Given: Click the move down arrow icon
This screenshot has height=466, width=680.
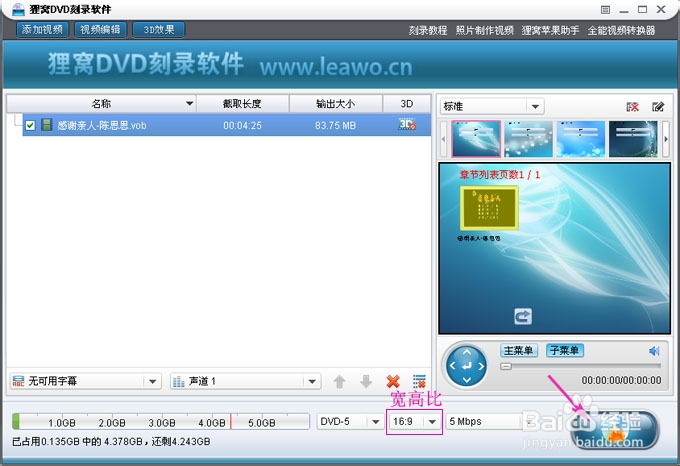Looking at the screenshot, I should point(366,381).
